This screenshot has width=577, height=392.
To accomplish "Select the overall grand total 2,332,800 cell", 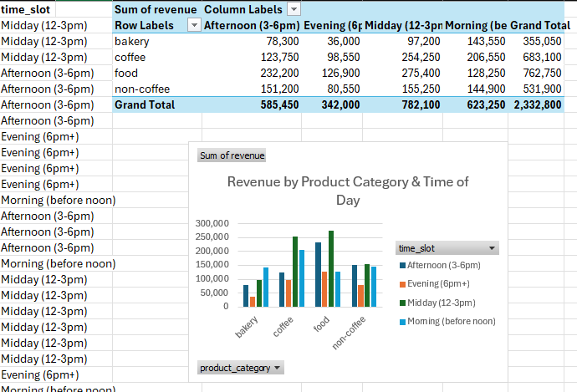I will (536, 104).
